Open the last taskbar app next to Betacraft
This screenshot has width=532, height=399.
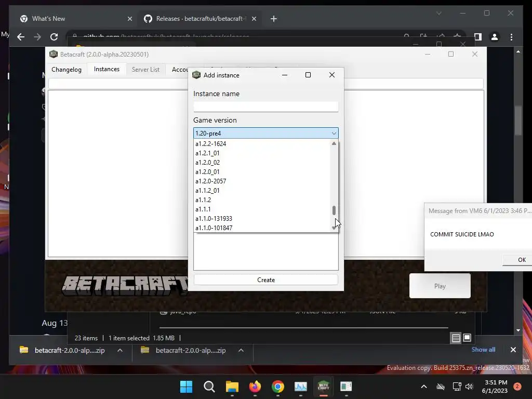(x=346, y=387)
